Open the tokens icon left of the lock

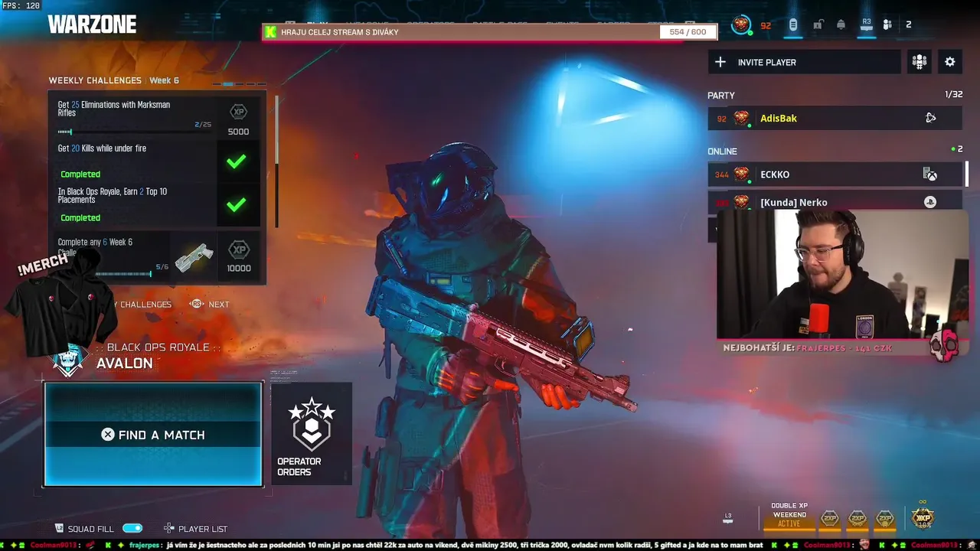[793, 25]
